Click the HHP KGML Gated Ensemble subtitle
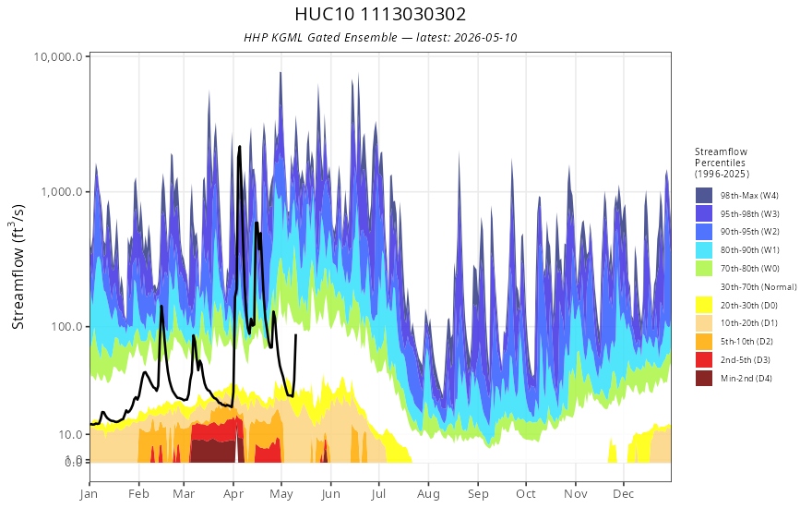 (380, 37)
